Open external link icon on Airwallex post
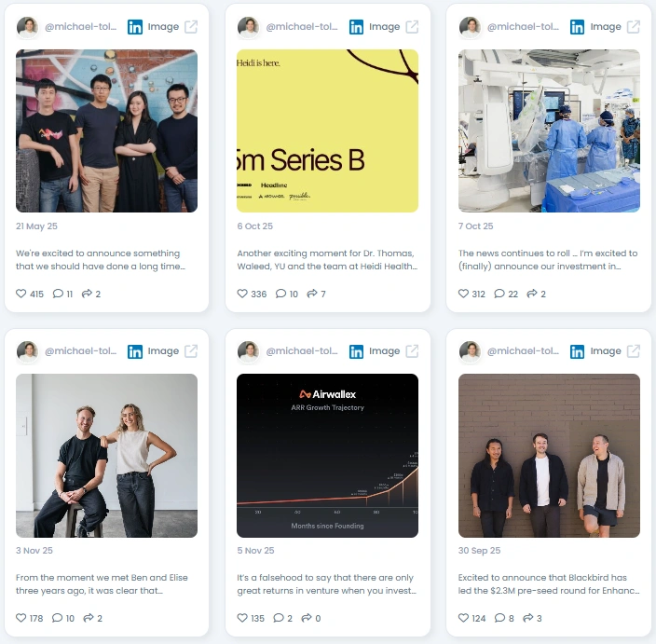The width and height of the screenshot is (656, 644). (x=412, y=351)
